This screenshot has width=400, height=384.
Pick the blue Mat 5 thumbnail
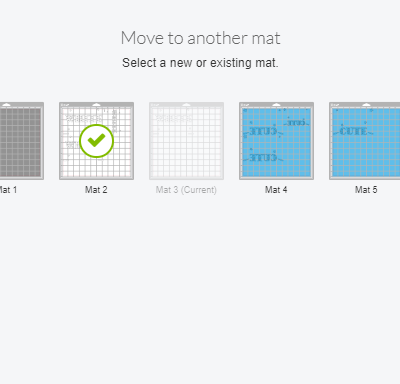pyautogui.click(x=365, y=141)
